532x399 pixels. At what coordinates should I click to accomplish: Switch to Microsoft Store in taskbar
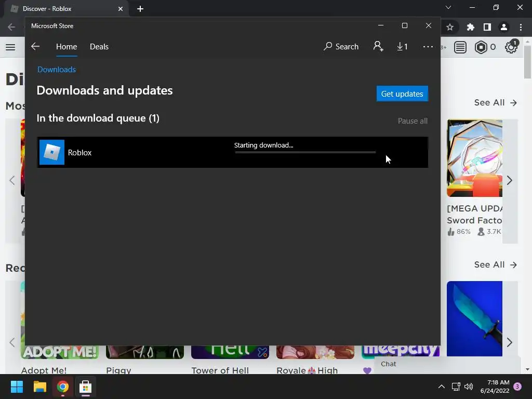(86, 387)
